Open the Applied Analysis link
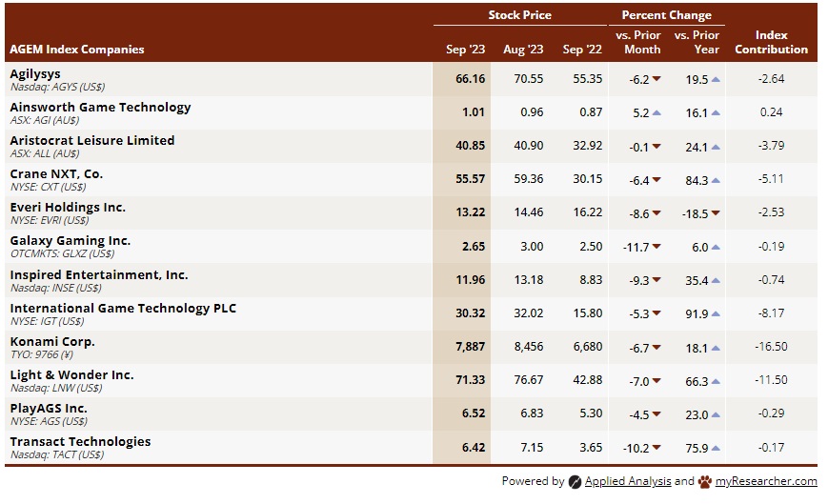 click(628, 481)
